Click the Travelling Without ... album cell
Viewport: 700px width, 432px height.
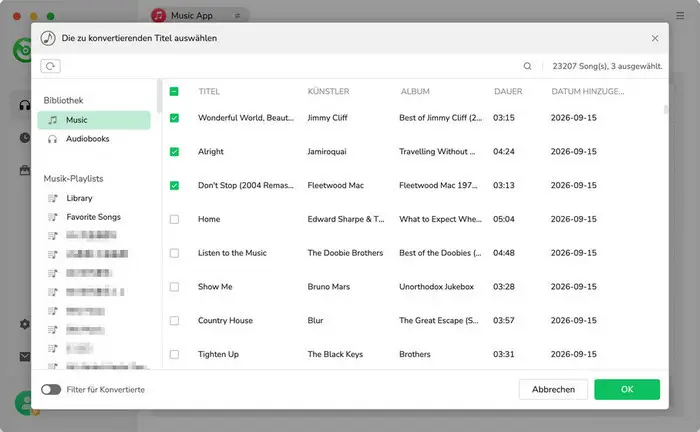(437, 152)
